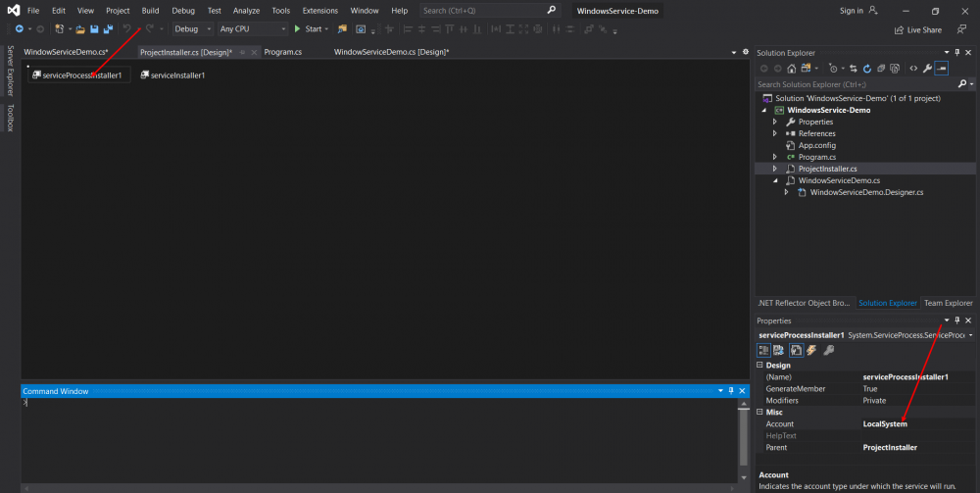The width and height of the screenshot is (980, 493).
Task: Select serviceProcessInstaller1 component in designer
Action: click(77, 75)
